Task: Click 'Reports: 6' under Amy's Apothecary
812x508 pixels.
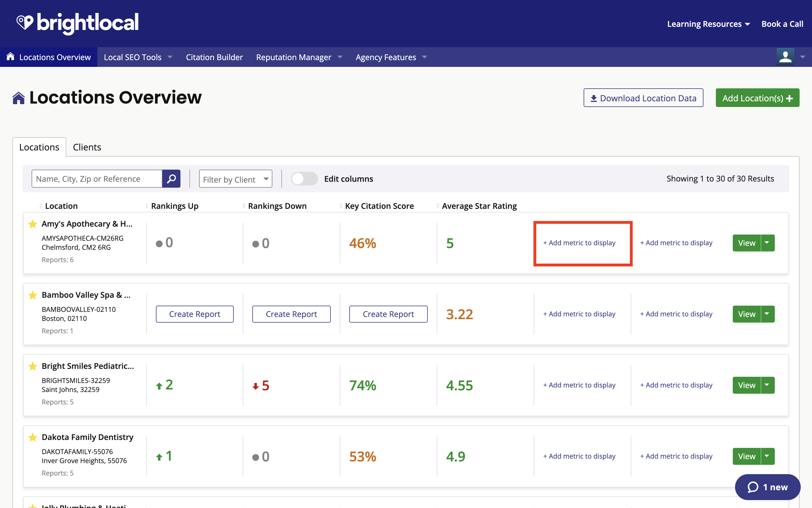Action: click(x=58, y=260)
